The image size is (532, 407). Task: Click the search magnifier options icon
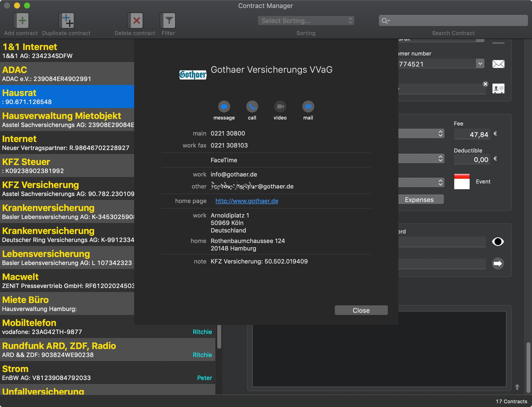click(x=386, y=21)
